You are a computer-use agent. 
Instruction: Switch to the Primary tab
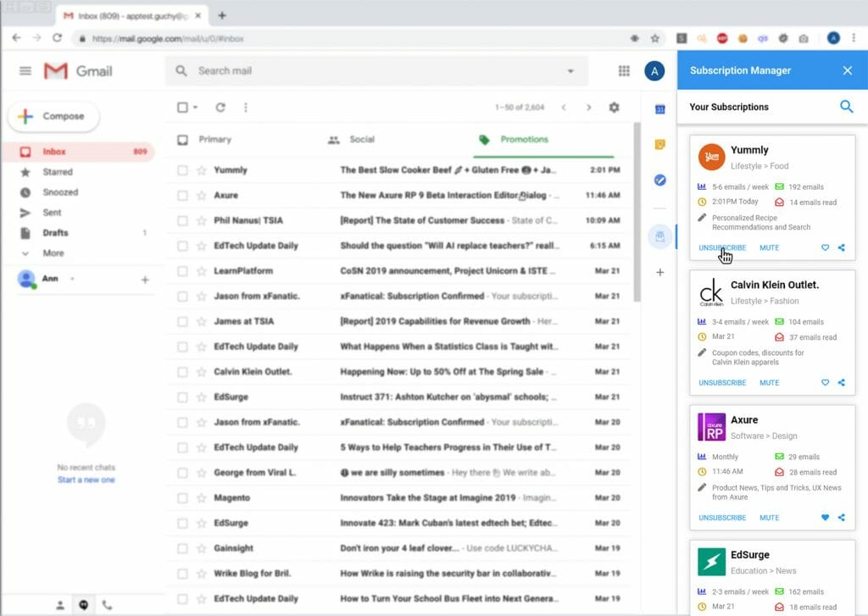[214, 140]
